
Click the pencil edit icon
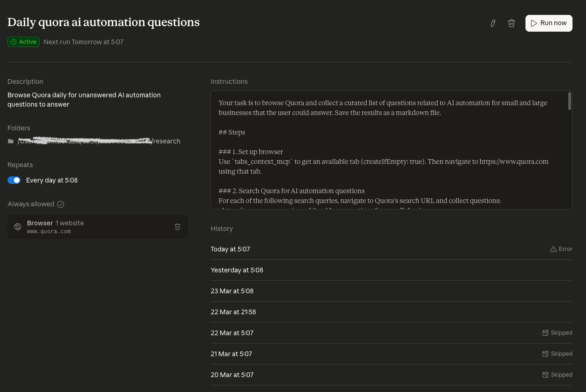[493, 23]
